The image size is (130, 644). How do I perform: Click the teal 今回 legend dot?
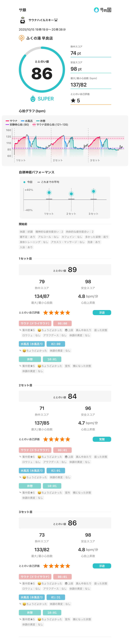[24, 182]
